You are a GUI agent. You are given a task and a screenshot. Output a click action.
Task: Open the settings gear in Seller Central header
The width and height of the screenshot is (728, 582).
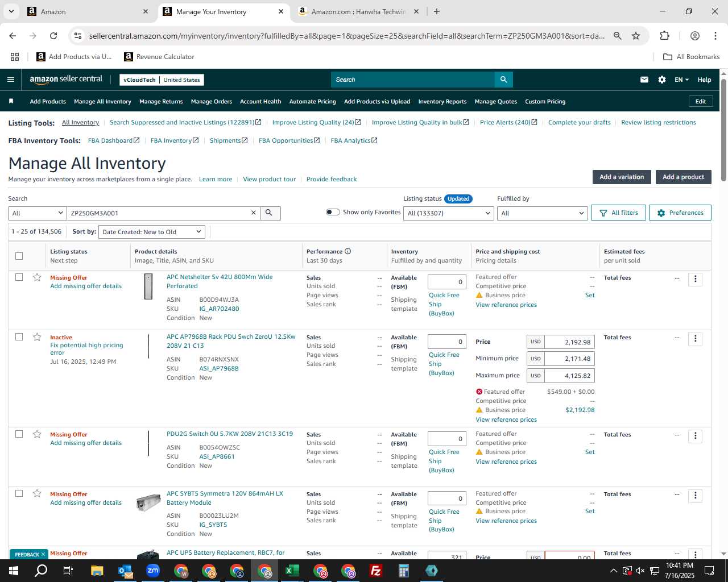click(662, 80)
